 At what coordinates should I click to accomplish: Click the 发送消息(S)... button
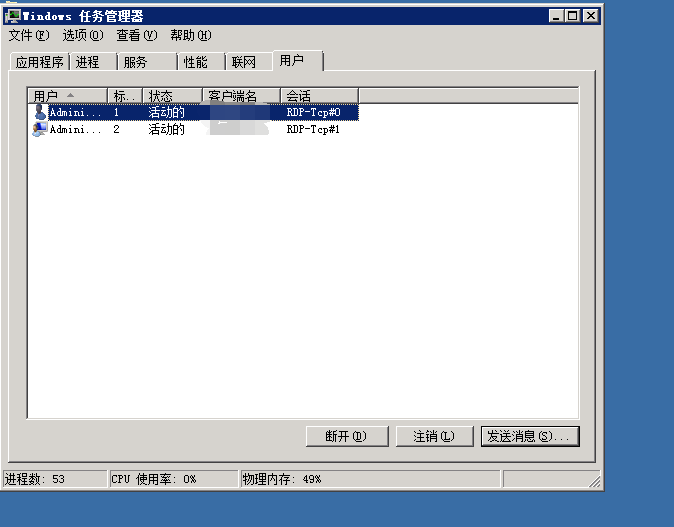point(530,436)
